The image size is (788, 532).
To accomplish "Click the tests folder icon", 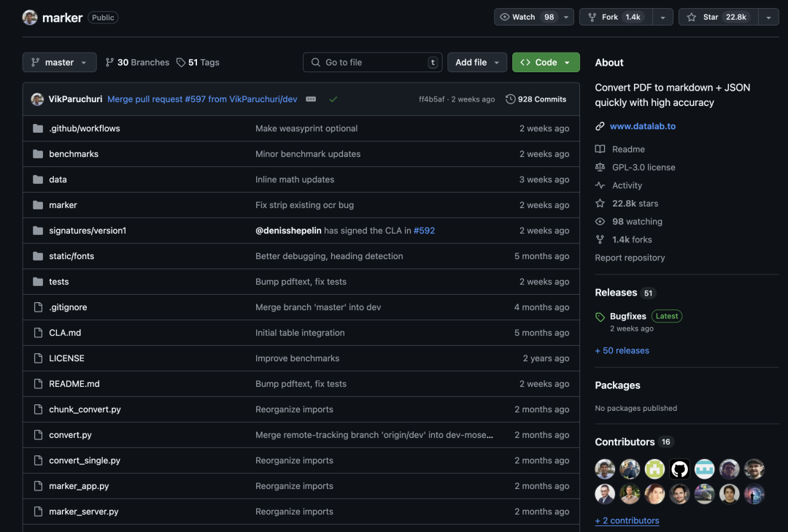I will [38, 282].
